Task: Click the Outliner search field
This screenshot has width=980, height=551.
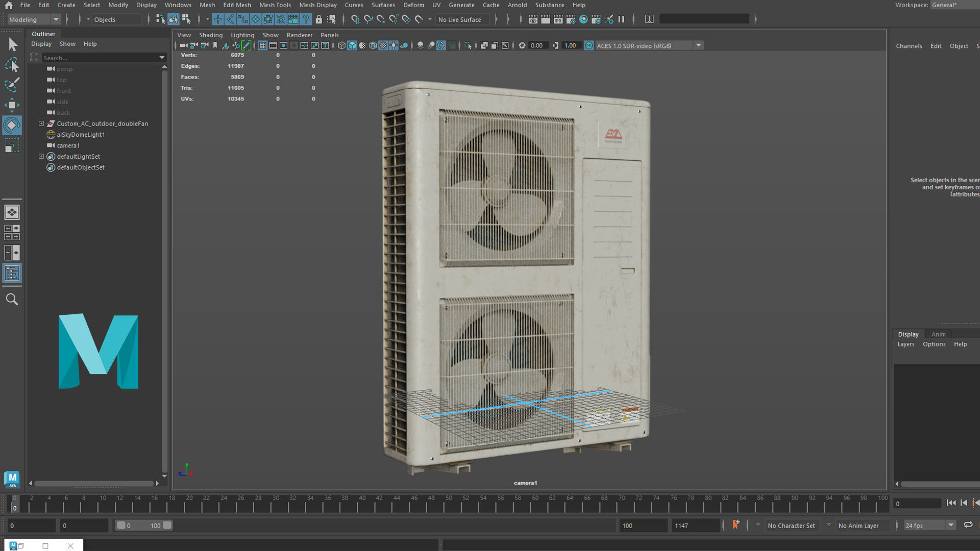Action: pos(100,58)
